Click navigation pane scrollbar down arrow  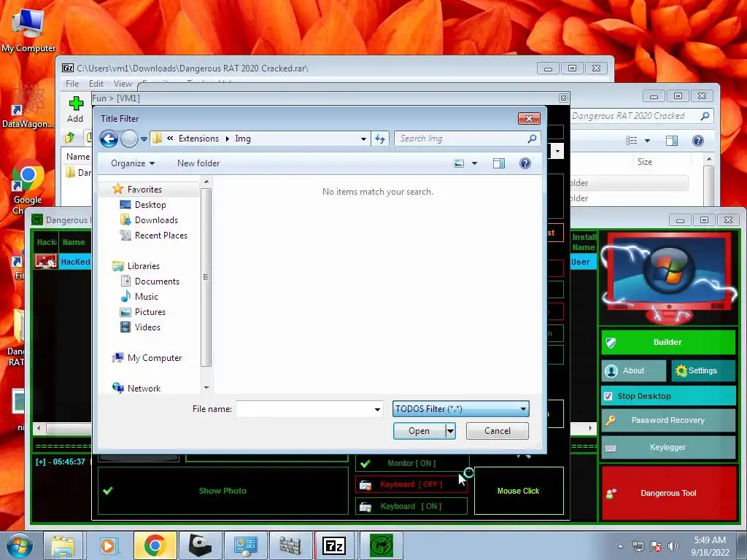(x=206, y=388)
